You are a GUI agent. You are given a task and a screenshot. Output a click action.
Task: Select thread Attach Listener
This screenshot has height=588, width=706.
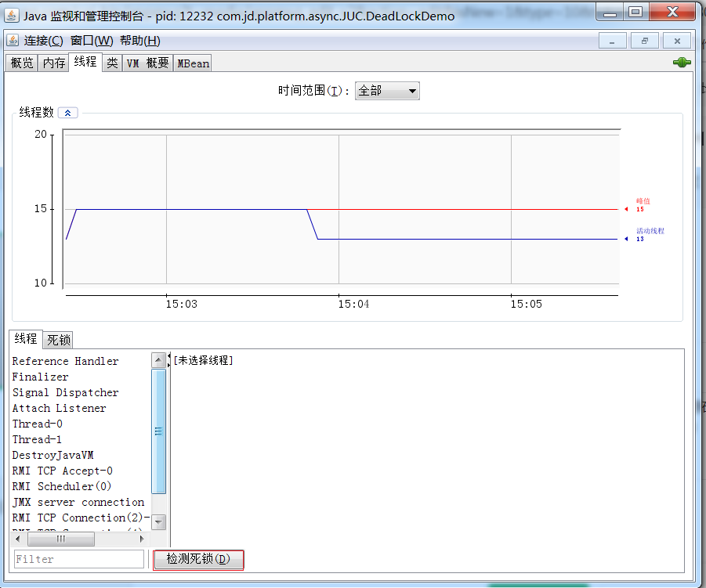click(59, 409)
